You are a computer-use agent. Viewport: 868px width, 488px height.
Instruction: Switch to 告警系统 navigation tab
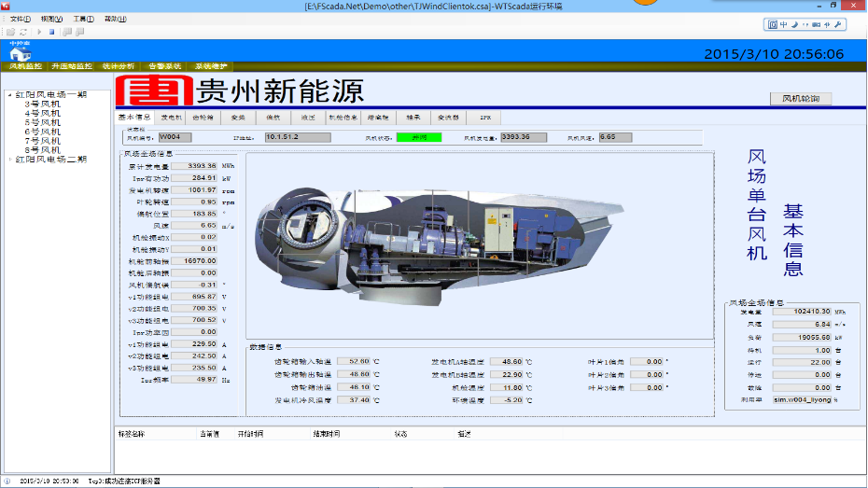[x=164, y=66]
